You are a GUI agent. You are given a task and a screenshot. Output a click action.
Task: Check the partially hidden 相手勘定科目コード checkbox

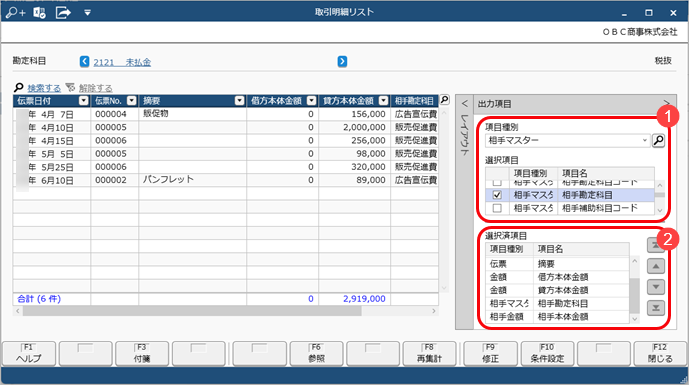pyautogui.click(x=497, y=183)
